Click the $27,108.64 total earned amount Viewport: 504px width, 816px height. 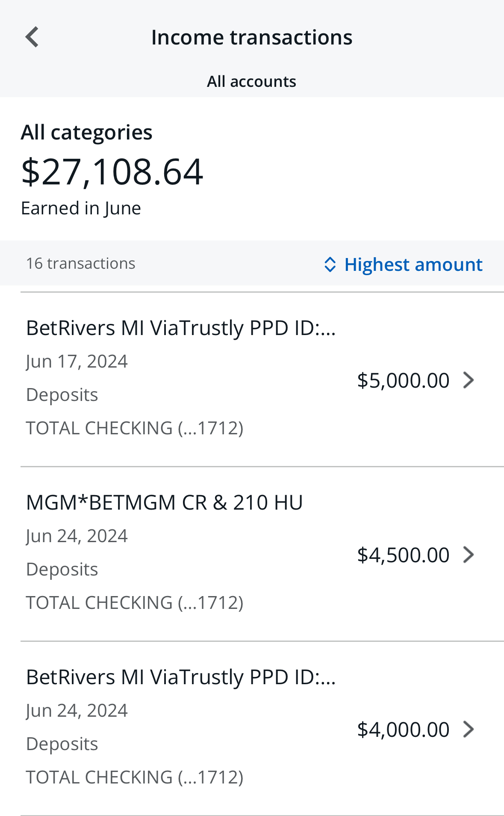point(112,172)
